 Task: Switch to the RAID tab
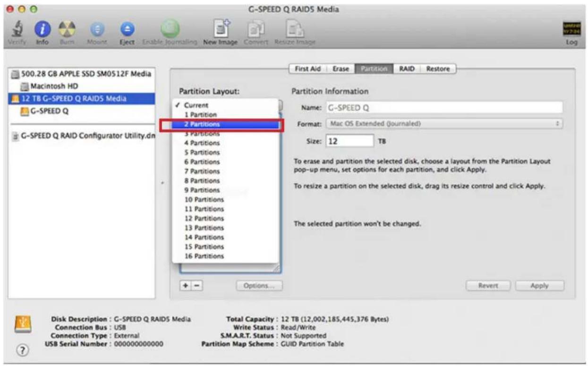pos(406,69)
